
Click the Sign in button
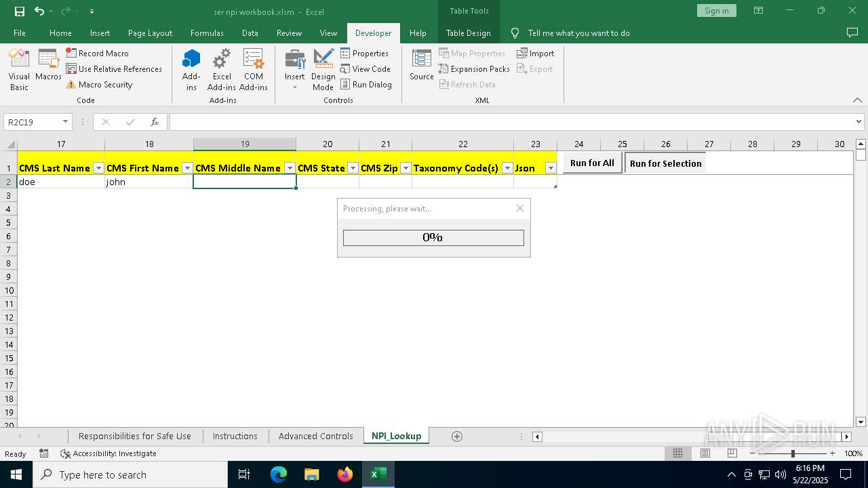tap(716, 11)
